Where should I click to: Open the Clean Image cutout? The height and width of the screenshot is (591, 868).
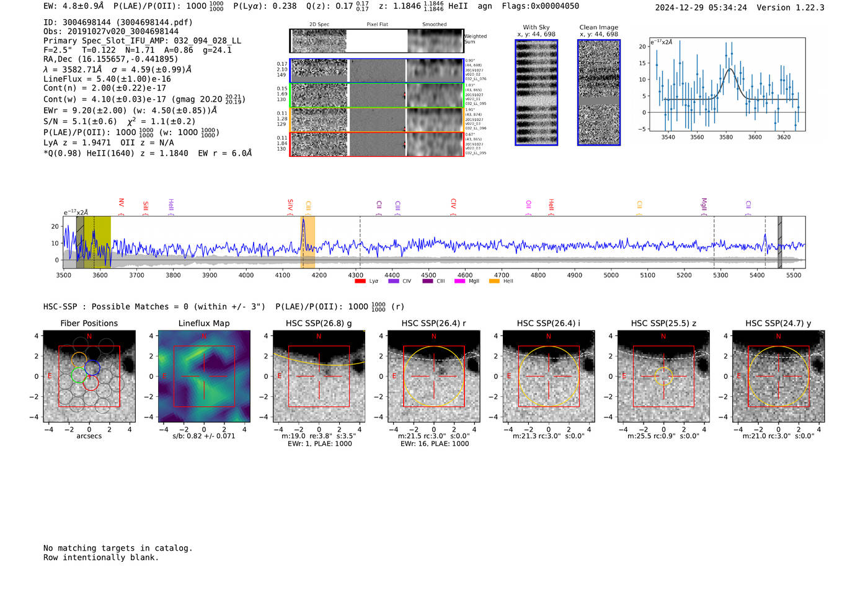(x=599, y=92)
